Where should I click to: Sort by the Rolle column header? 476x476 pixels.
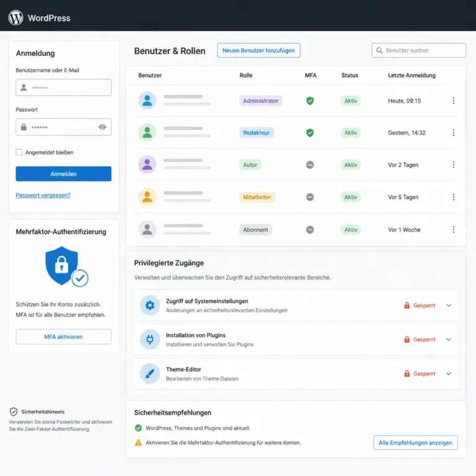[246, 75]
